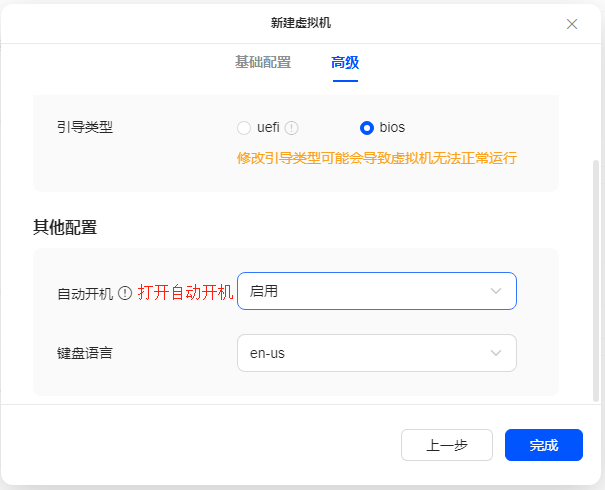Click the info icon next to uefi

(291, 128)
